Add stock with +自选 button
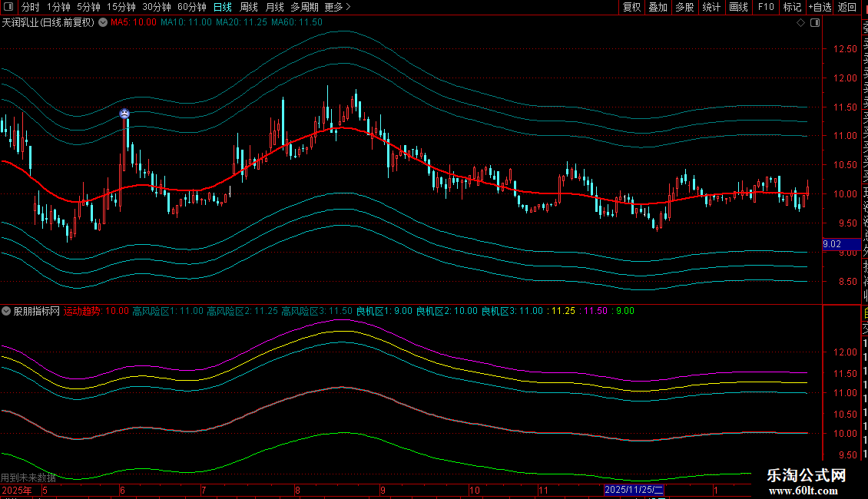868x499 pixels. point(820,7)
